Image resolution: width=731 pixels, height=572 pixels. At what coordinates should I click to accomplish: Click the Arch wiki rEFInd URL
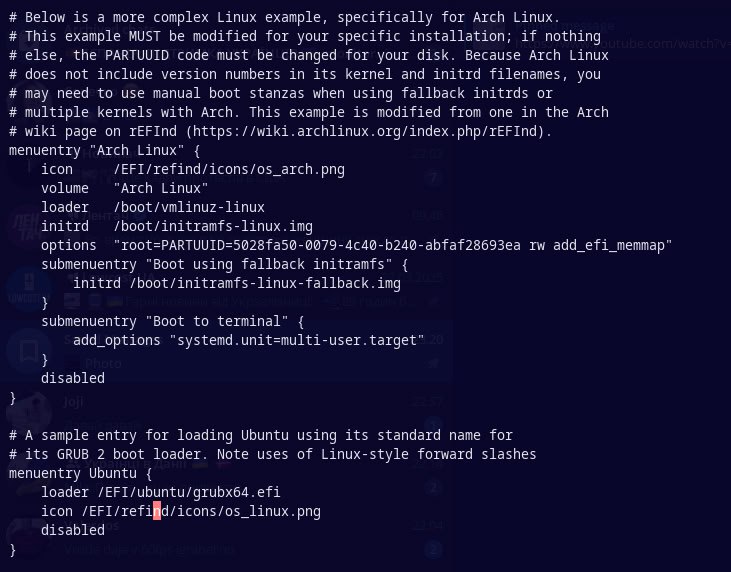click(365, 132)
